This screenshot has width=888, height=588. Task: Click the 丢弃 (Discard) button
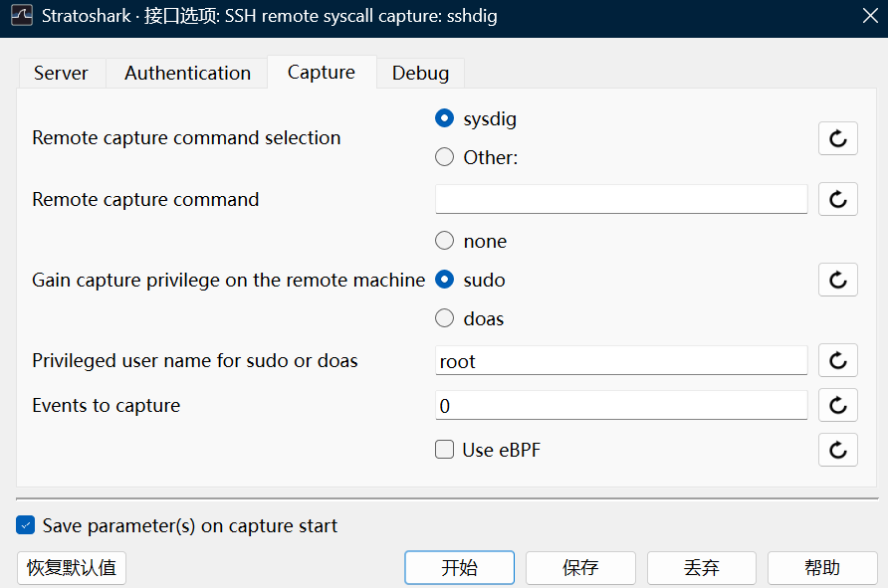(702, 568)
